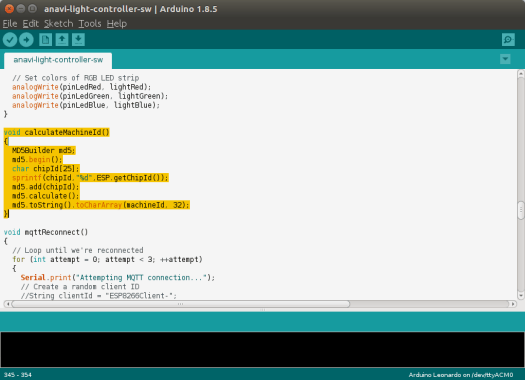Click the horizontal scrollbar thumb
This screenshot has height=380, width=525.
181,304
